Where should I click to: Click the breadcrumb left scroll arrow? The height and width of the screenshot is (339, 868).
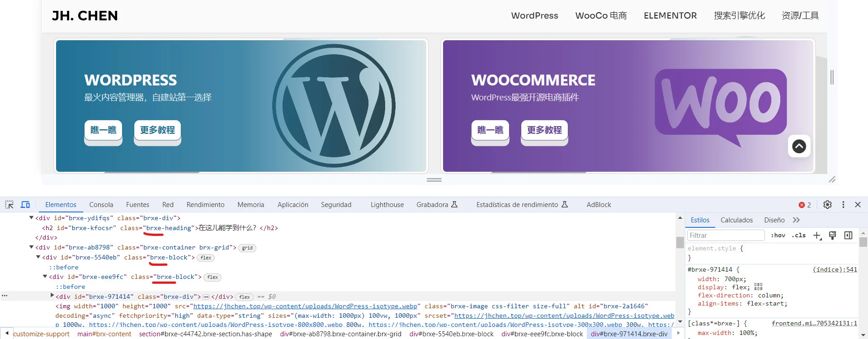tap(7, 334)
